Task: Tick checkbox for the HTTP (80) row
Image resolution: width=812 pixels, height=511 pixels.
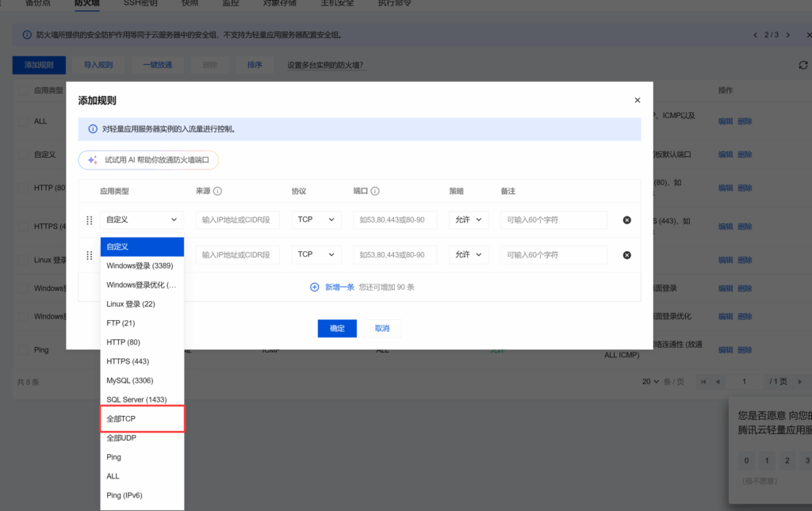Action: pyautogui.click(x=23, y=188)
